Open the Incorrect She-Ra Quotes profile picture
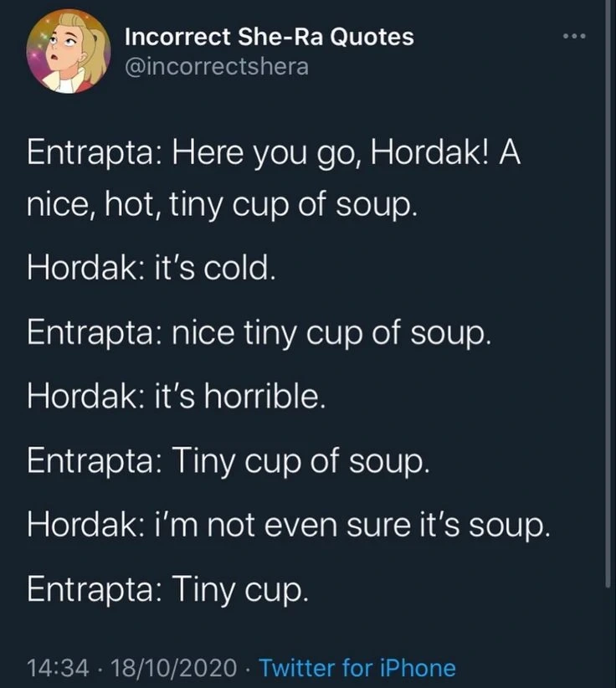Screen dimensions: 616x688 (69, 51)
